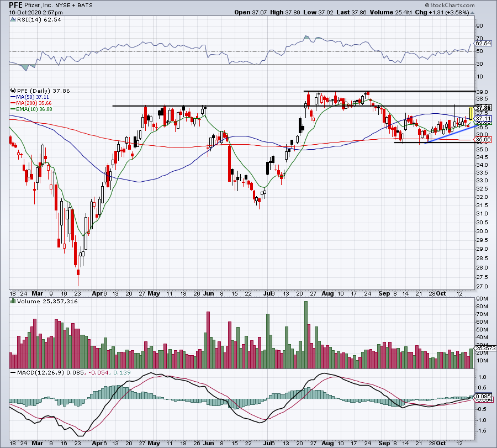497x448 pixels.
Task: Click the 253573 volume tag on right axis
Action: [x=485, y=348]
